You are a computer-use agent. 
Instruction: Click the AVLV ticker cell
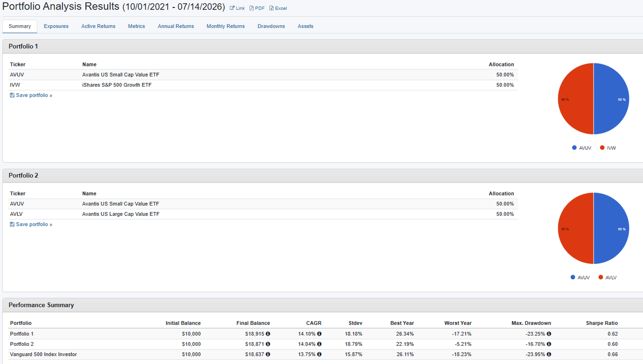coord(17,214)
